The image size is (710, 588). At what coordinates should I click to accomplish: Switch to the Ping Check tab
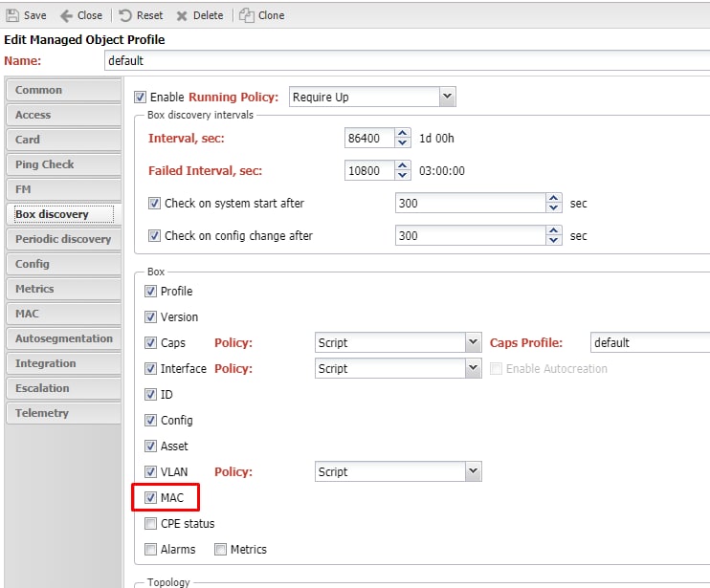click(x=64, y=164)
